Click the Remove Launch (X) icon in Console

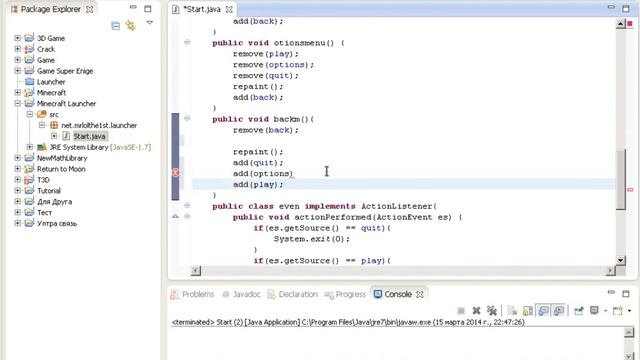(x=476, y=311)
